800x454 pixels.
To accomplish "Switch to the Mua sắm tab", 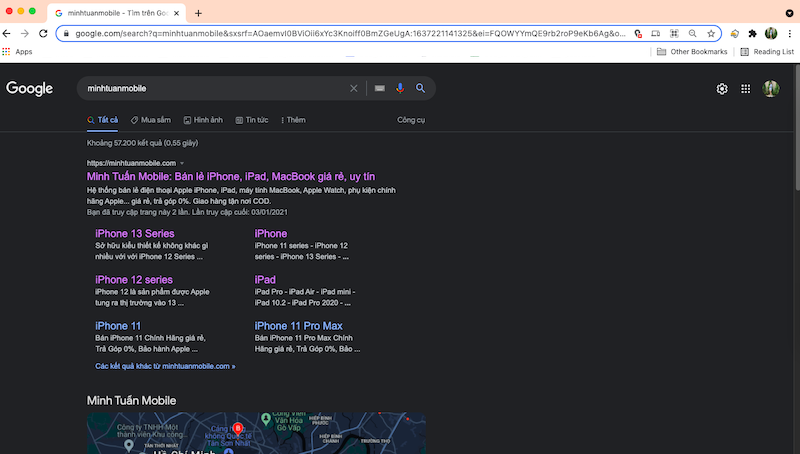I will click(x=151, y=120).
